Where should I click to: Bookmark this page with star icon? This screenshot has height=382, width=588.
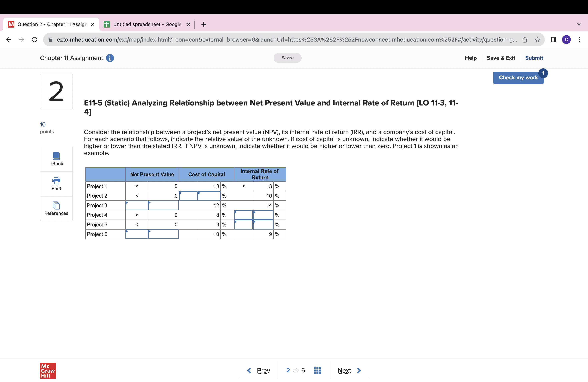point(537,40)
